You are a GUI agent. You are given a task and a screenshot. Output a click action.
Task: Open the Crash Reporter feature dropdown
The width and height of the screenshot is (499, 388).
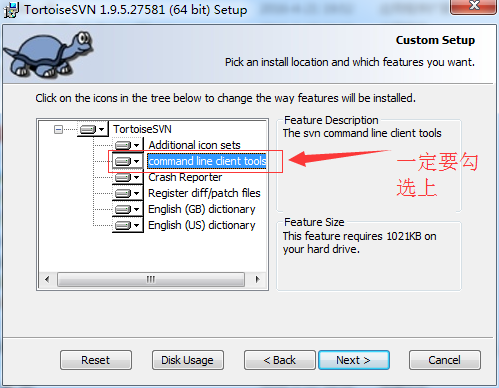click(128, 177)
